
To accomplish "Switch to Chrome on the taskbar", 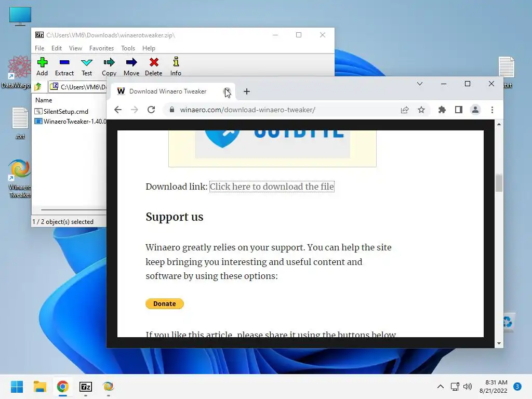I will (62, 387).
